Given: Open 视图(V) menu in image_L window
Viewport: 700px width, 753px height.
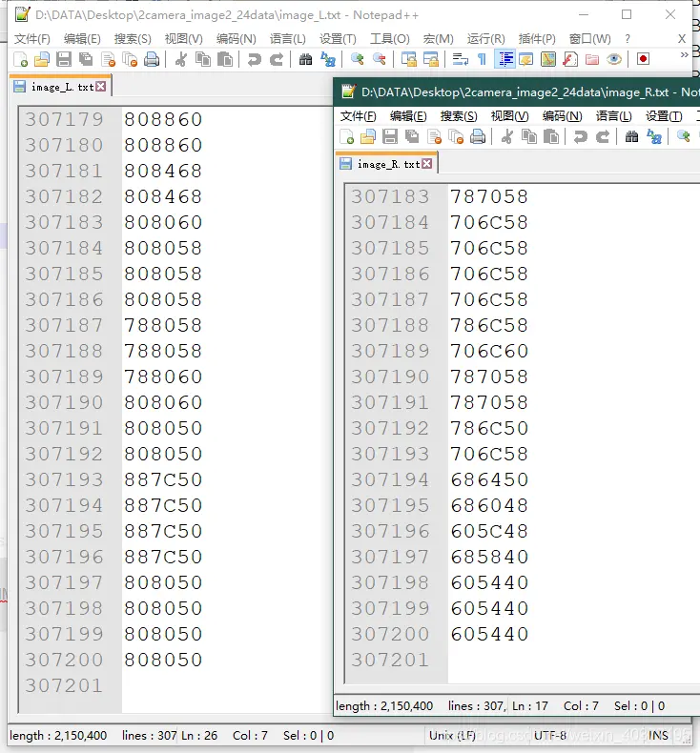Looking at the screenshot, I should tap(183, 38).
